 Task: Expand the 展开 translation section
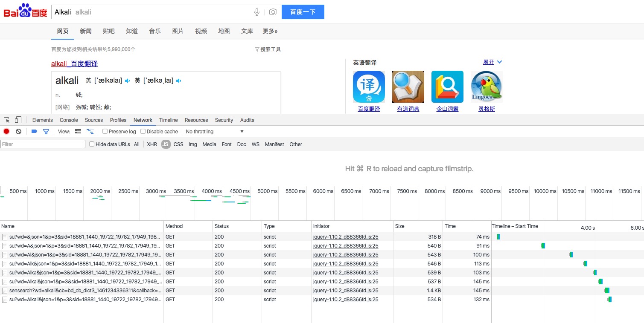click(x=492, y=62)
